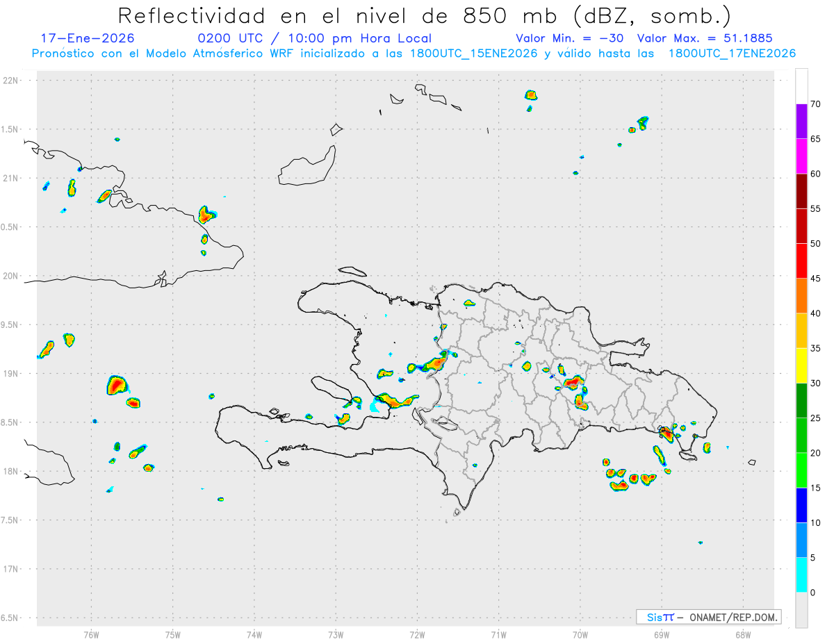The image size is (834, 644).
Task: Click the cyan 0-5 dBZ colorbar segment
Action: click(x=801, y=575)
